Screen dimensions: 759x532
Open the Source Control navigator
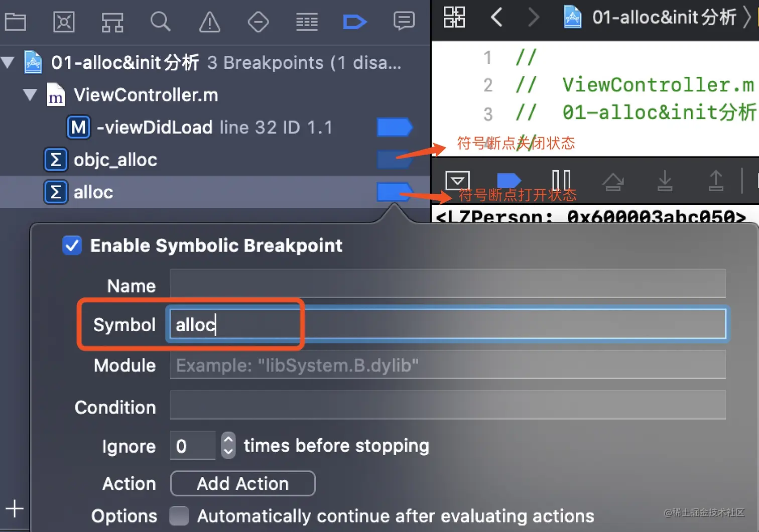(x=64, y=22)
